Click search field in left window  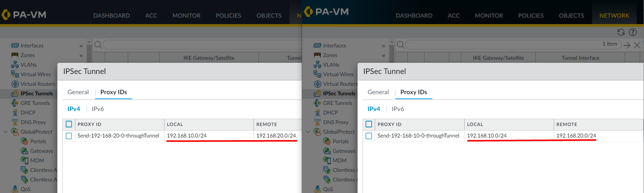203,45
